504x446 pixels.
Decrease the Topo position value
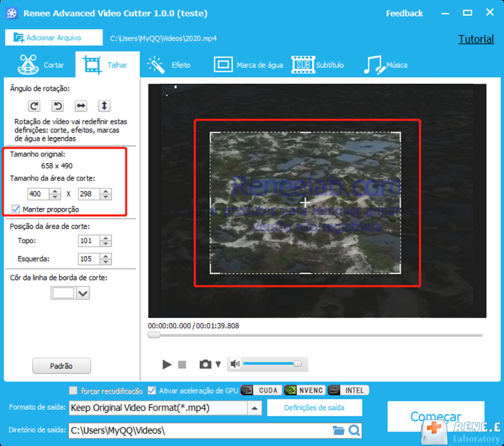(x=106, y=244)
